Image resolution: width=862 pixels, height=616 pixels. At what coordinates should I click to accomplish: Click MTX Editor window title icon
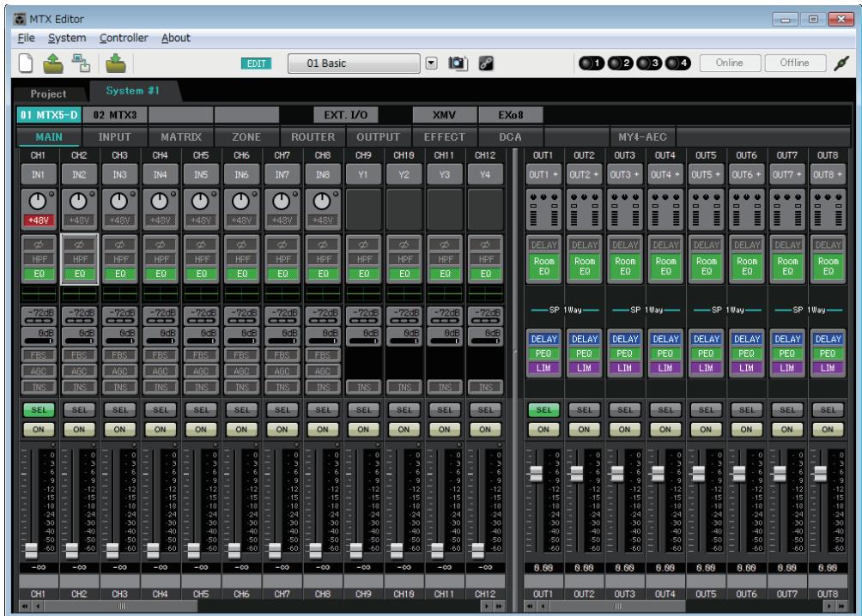(x=20, y=19)
